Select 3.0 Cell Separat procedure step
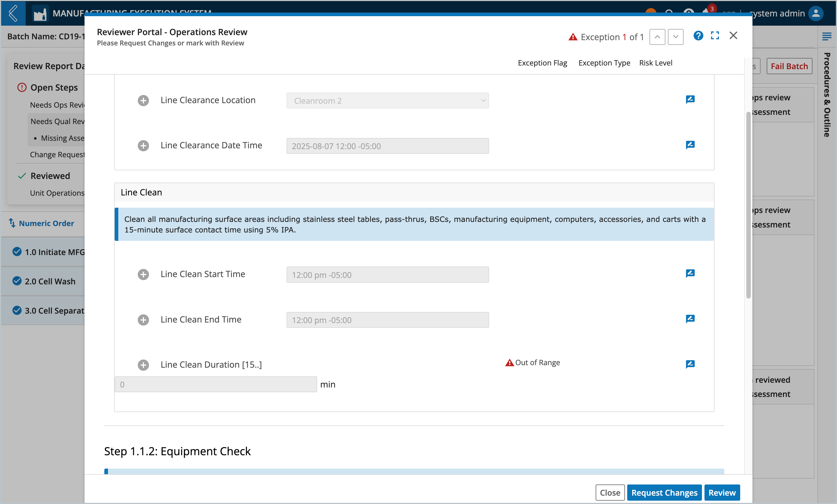Screen dimensions: 837x504 point(43,310)
